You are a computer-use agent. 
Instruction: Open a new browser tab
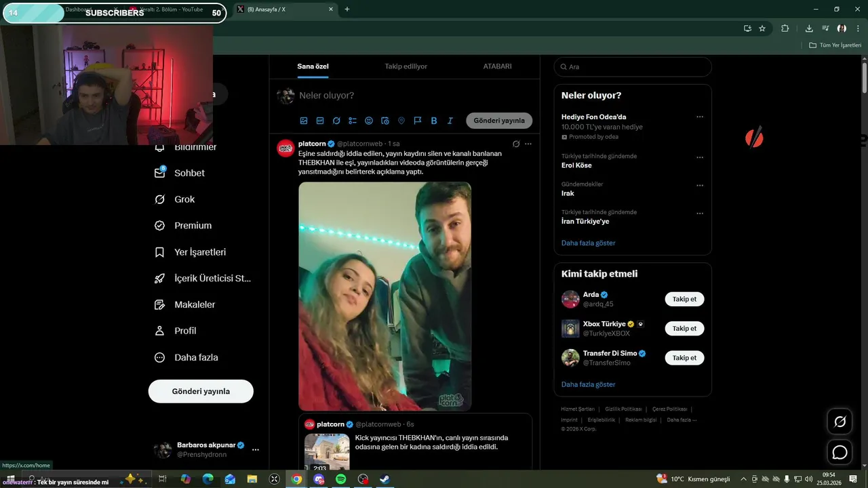pos(347,9)
